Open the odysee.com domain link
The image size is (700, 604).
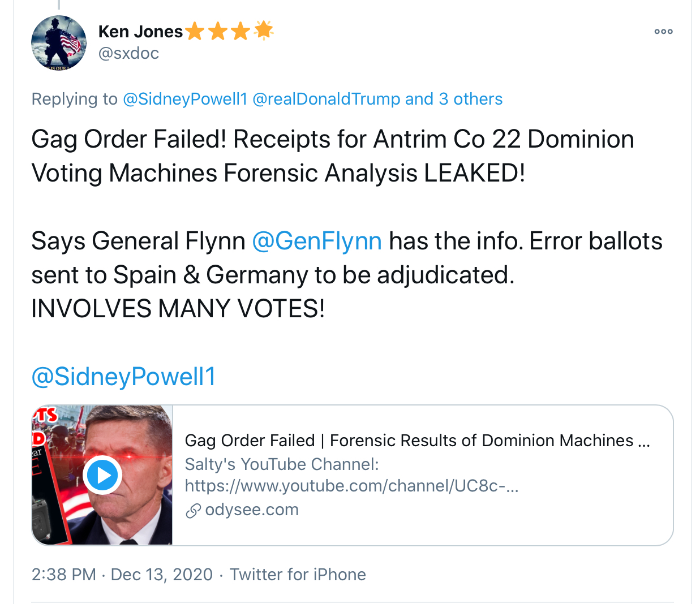point(252,510)
